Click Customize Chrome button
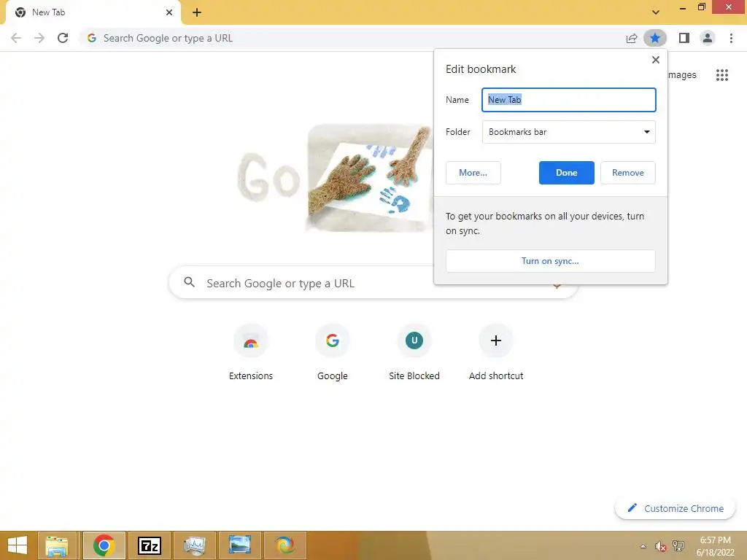Image resolution: width=747 pixels, height=560 pixels. click(x=675, y=508)
